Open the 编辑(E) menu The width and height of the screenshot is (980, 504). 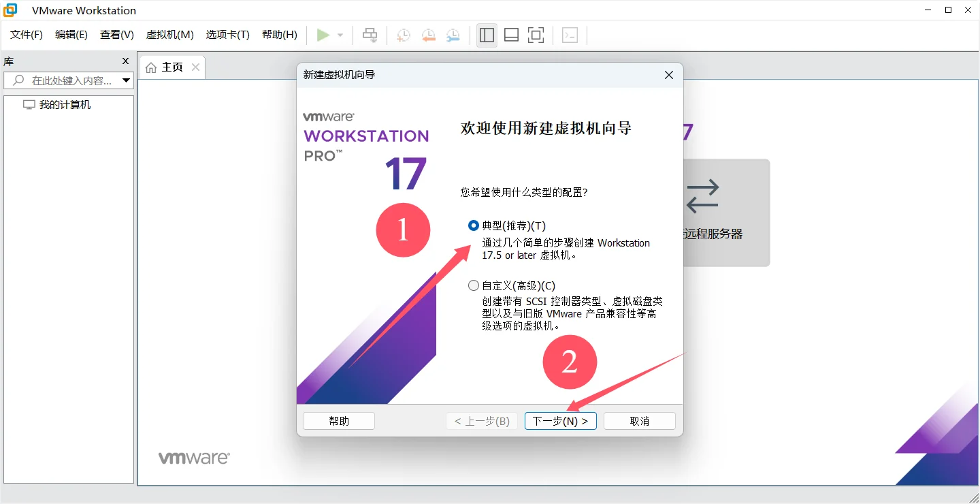click(71, 35)
